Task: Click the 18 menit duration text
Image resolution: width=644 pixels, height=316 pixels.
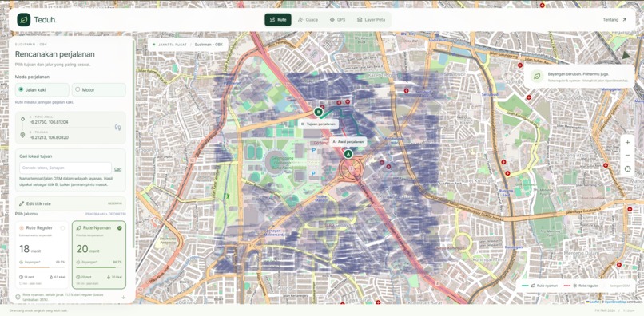Action: [x=30, y=249]
